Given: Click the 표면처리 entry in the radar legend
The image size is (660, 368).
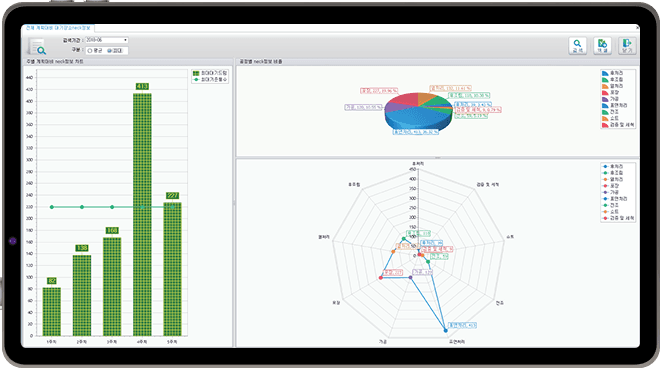Looking at the screenshot, I should coord(615,199).
